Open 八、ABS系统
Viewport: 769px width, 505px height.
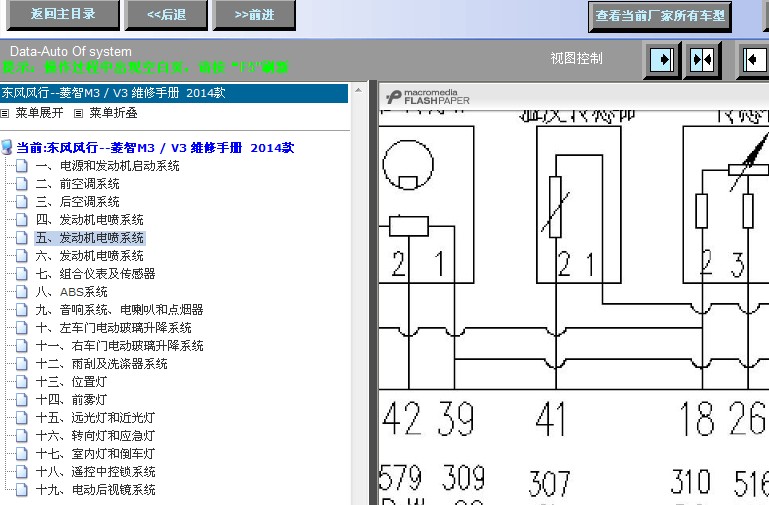coord(72,292)
